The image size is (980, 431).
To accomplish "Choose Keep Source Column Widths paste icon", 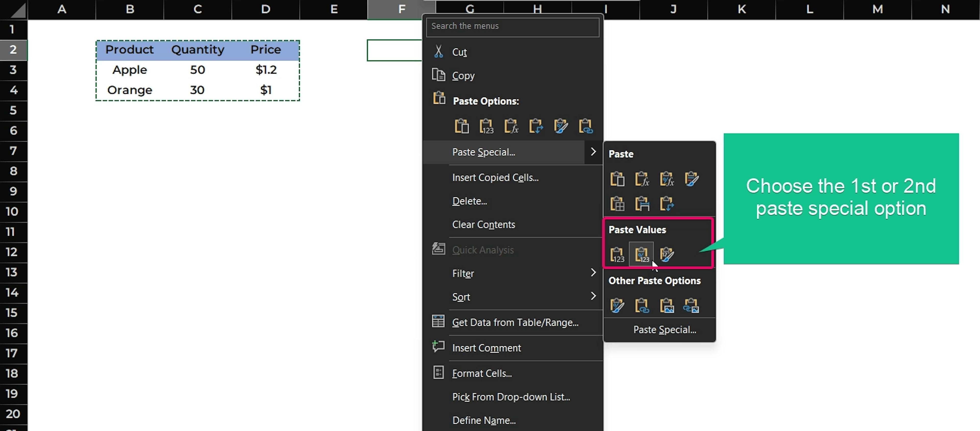I will coord(641,204).
